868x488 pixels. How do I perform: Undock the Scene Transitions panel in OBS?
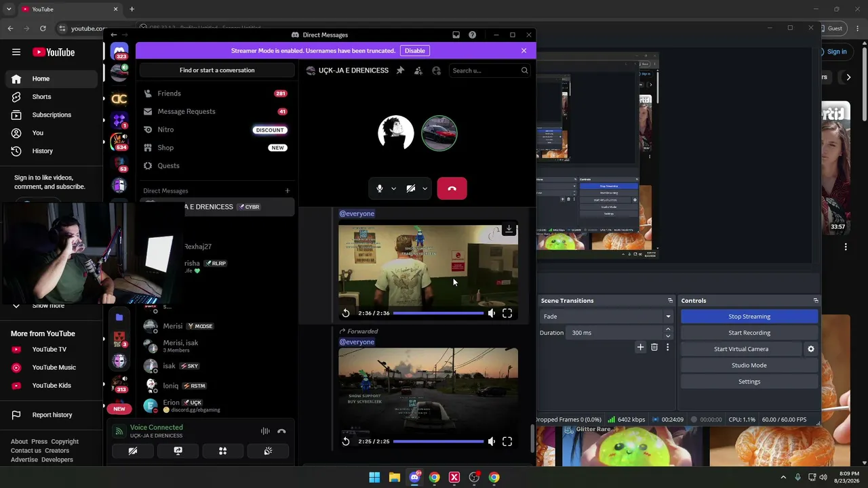click(670, 300)
